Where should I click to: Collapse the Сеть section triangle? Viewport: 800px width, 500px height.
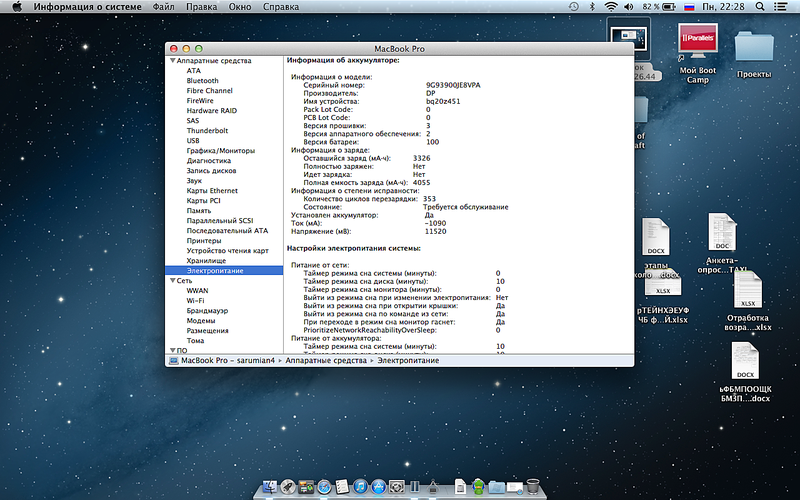[171, 281]
